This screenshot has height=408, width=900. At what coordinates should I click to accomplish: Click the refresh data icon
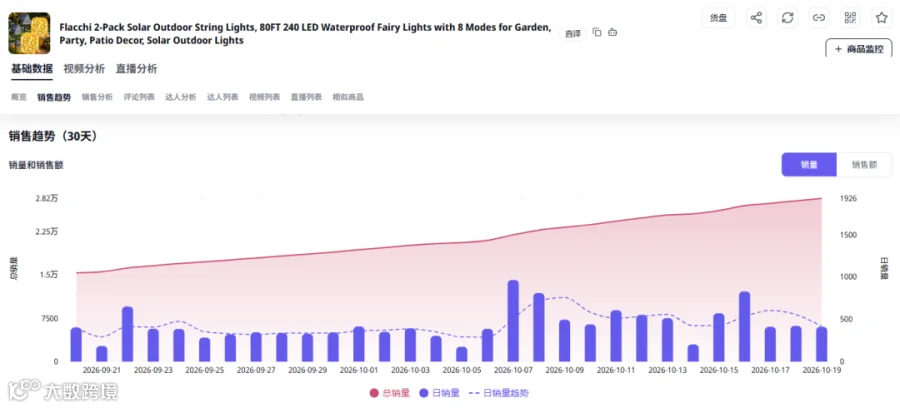coord(788,18)
